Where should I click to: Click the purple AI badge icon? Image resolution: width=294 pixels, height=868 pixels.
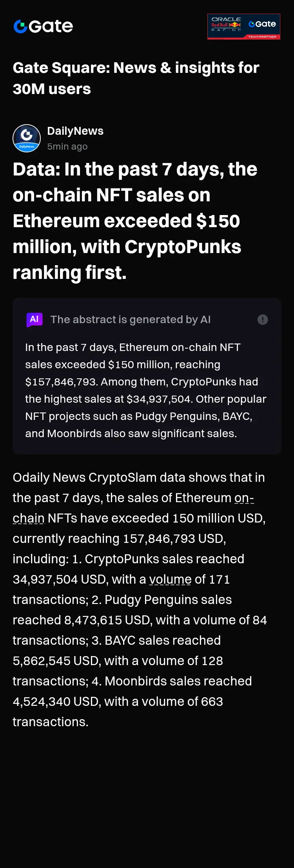tap(34, 320)
